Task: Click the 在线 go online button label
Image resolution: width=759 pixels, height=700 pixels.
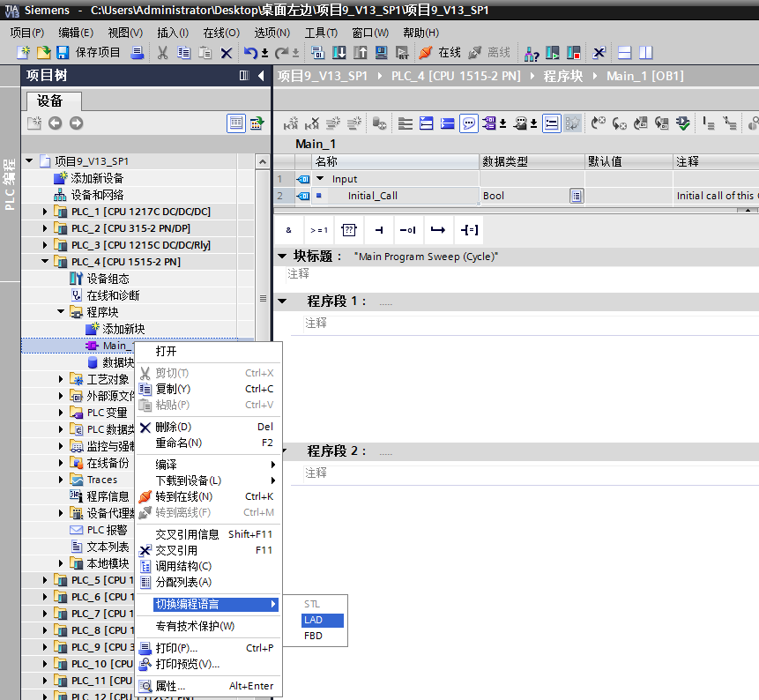Action: 450,52
